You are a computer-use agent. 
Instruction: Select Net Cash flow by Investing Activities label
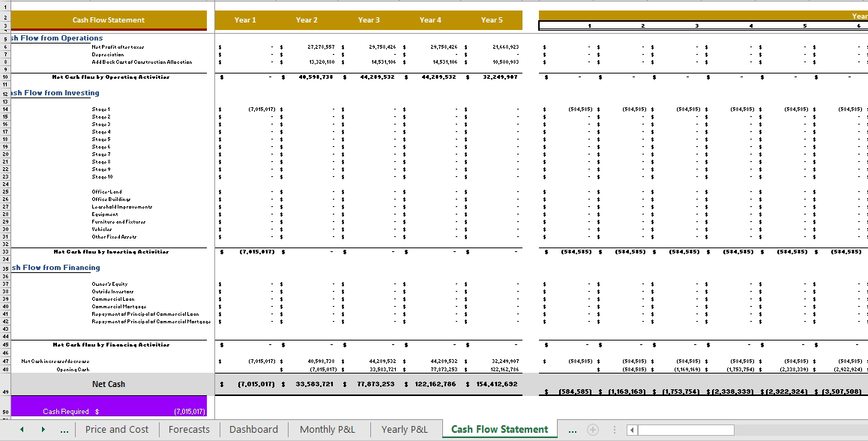(111, 251)
